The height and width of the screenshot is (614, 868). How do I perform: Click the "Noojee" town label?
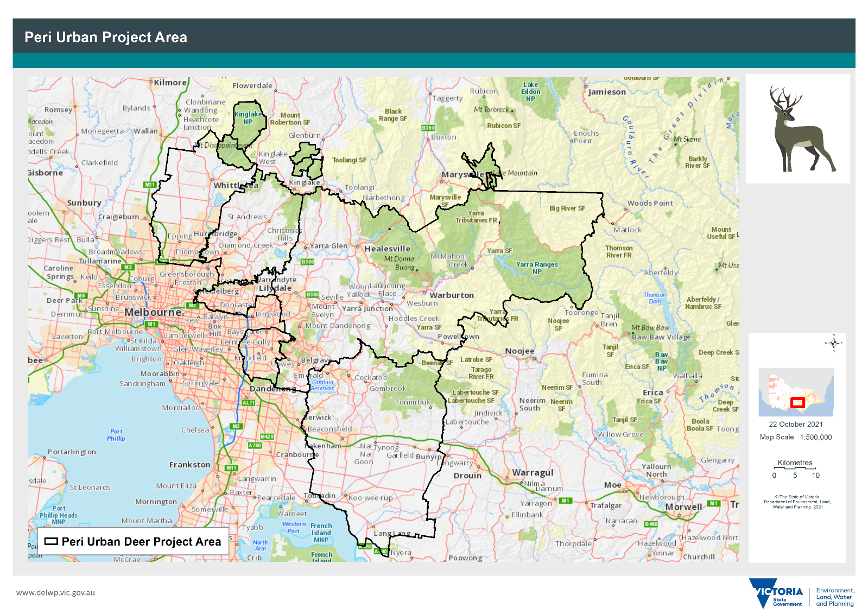click(x=519, y=351)
